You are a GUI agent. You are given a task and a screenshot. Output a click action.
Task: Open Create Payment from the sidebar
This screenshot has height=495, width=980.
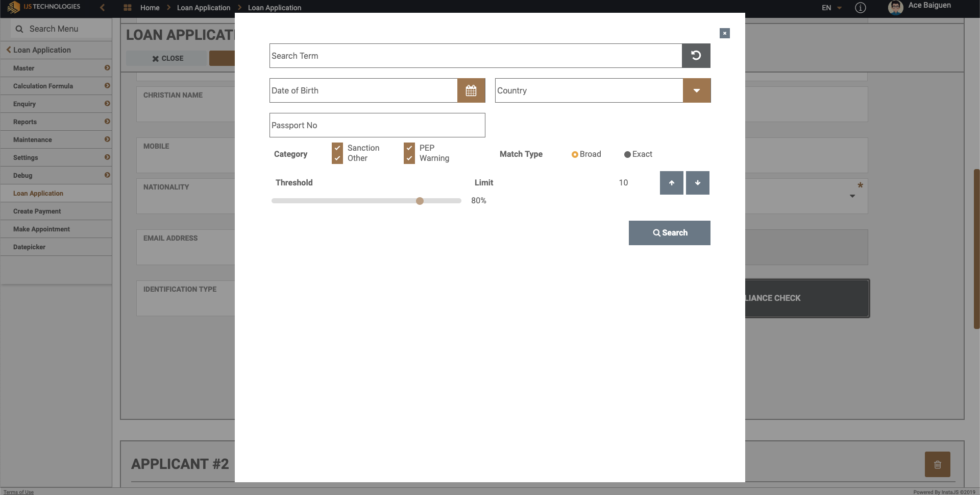point(37,211)
